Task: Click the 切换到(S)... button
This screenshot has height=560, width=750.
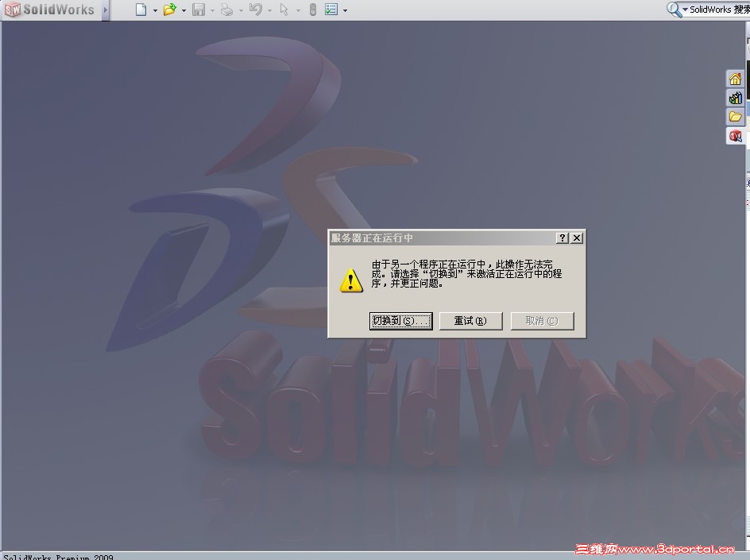Action: tap(401, 321)
